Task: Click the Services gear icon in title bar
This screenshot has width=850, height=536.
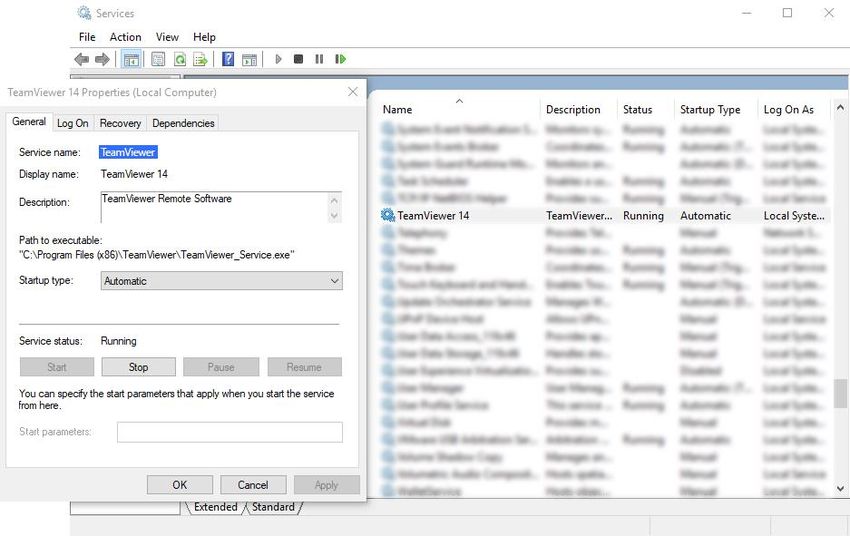Action: click(x=84, y=13)
